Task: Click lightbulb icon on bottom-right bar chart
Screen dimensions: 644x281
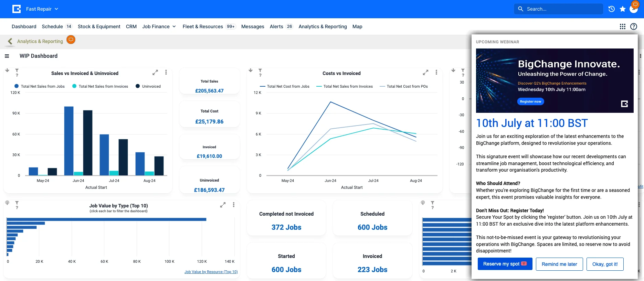Action: pos(423,203)
